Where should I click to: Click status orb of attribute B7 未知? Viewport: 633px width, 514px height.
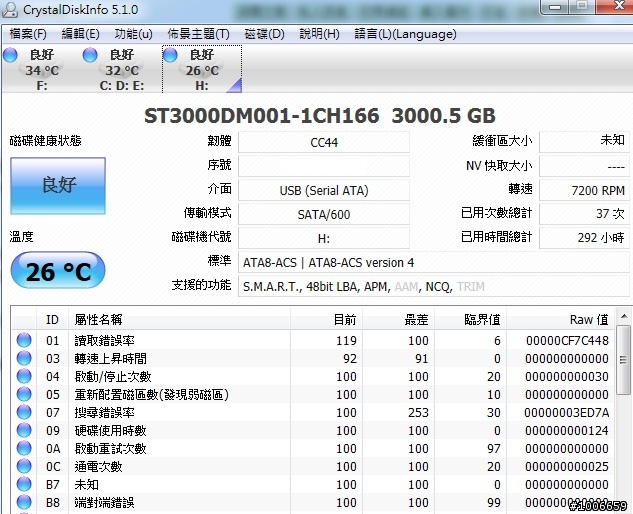coord(24,484)
